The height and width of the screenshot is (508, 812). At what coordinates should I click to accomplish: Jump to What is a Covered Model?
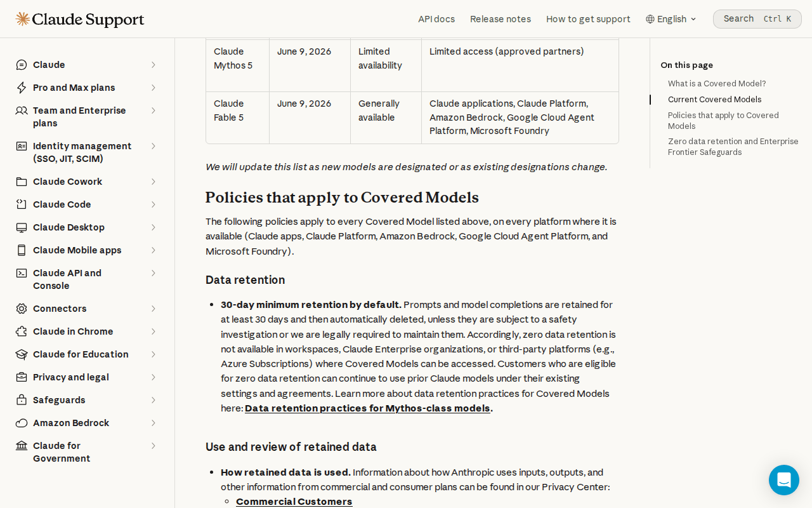717,83
